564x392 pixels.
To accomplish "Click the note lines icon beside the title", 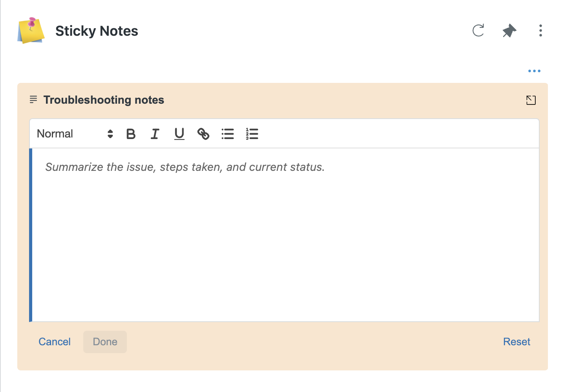I will 33,100.
